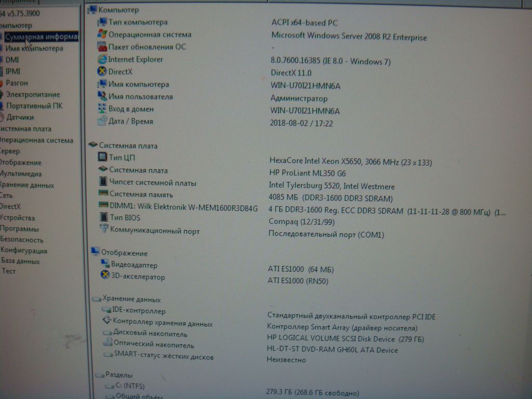Select Операционная система category in sidebar

[36, 140]
